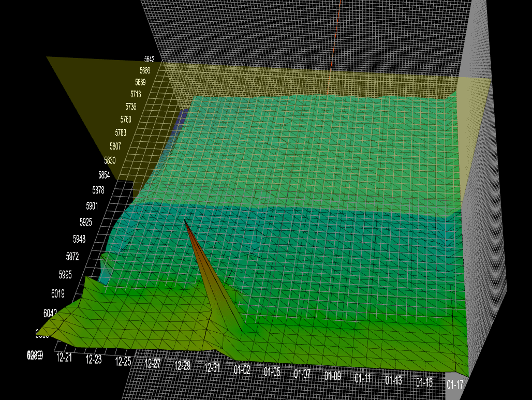
Task: Click the 5878 axis tick label
Action: 98,190
